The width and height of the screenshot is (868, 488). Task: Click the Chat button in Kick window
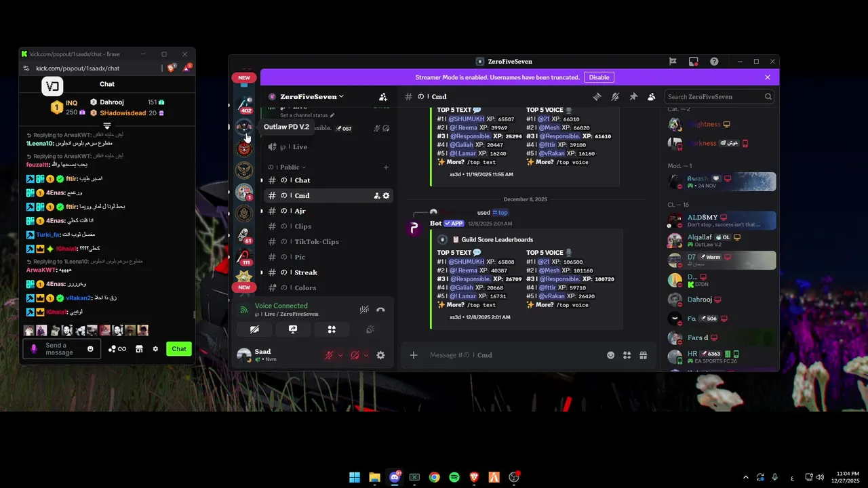coord(179,349)
